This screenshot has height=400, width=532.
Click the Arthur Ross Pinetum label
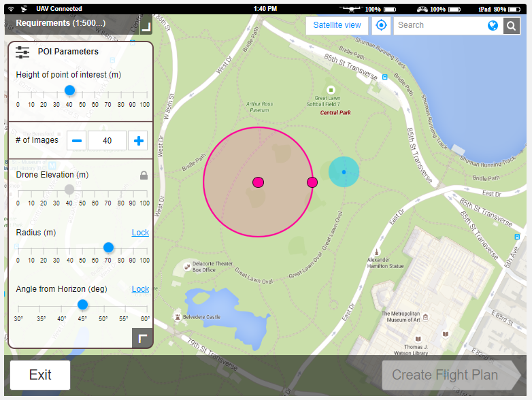260,107
